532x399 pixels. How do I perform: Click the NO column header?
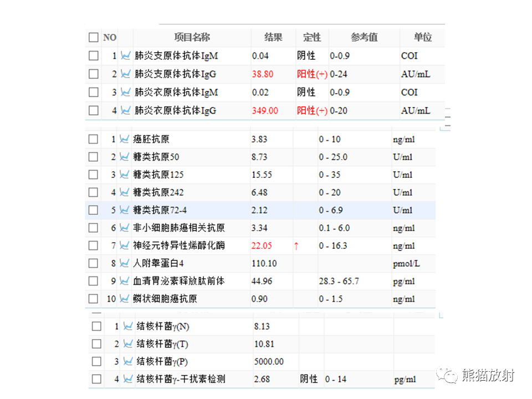110,37
